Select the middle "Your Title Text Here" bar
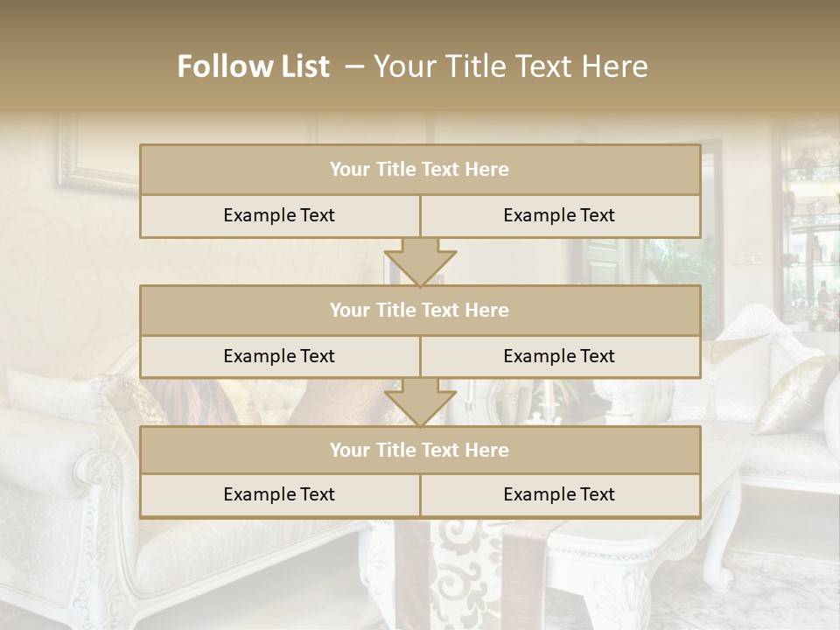The width and height of the screenshot is (840, 630). [419, 311]
